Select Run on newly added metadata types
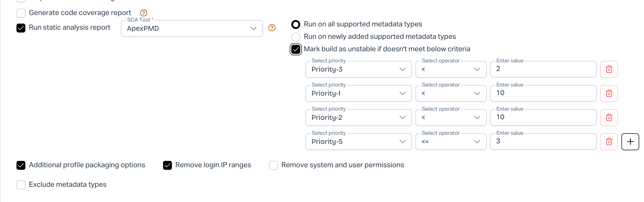Viewport: 644px width, 202px height. click(x=296, y=37)
